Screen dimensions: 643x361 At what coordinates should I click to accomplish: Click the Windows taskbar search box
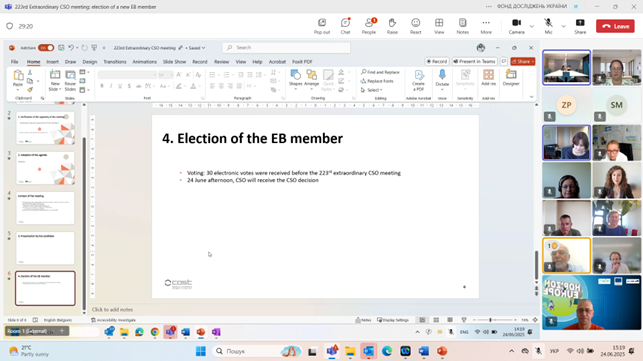click(258, 351)
